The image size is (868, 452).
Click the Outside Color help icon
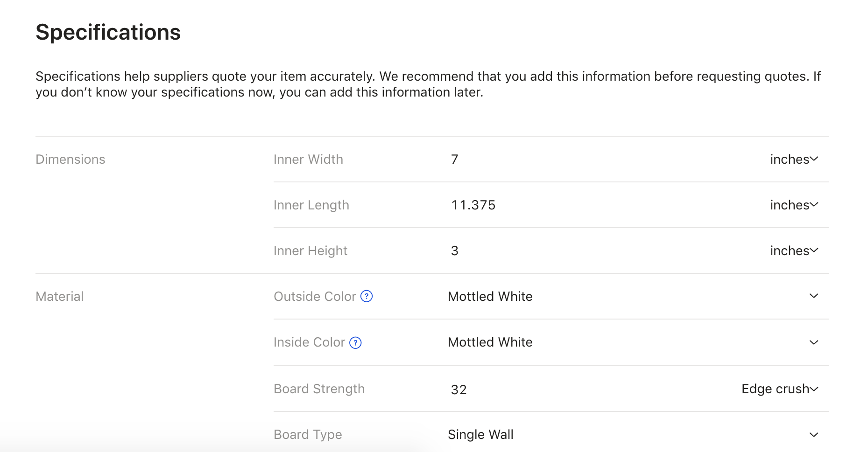[x=367, y=296]
